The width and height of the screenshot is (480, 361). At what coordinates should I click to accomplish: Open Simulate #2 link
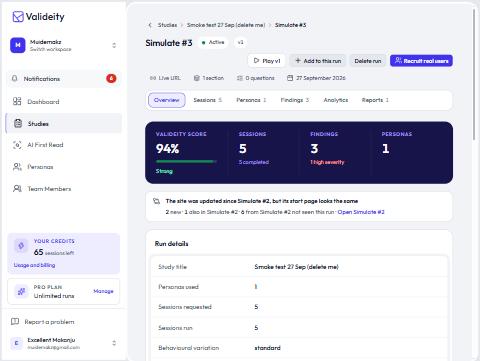pos(361,212)
